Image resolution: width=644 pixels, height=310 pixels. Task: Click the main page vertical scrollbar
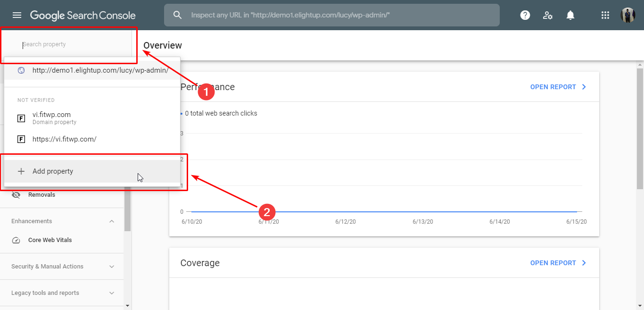coord(640,128)
